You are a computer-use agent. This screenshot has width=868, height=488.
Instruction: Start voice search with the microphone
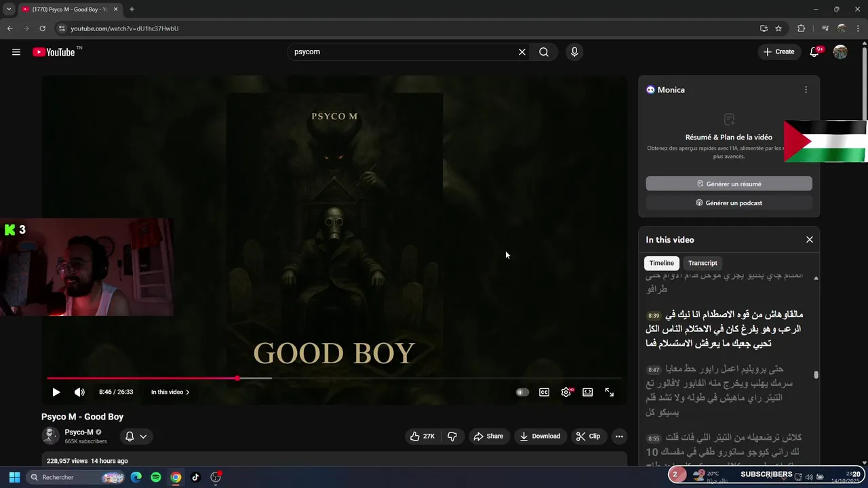pos(574,52)
